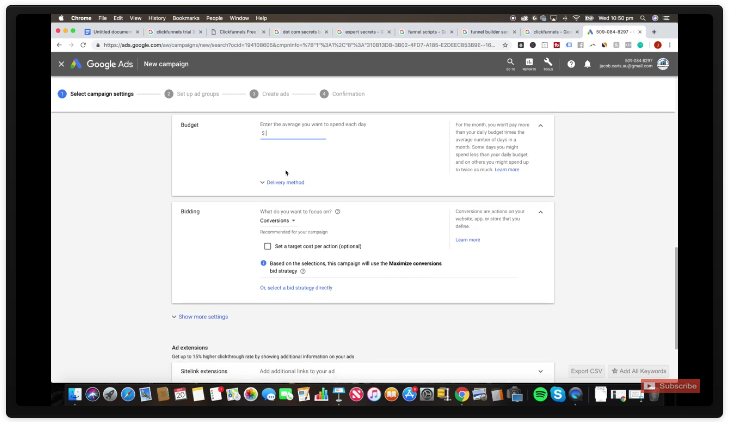Reload the page in Chrome
The height and width of the screenshot is (422, 729).
click(83, 45)
